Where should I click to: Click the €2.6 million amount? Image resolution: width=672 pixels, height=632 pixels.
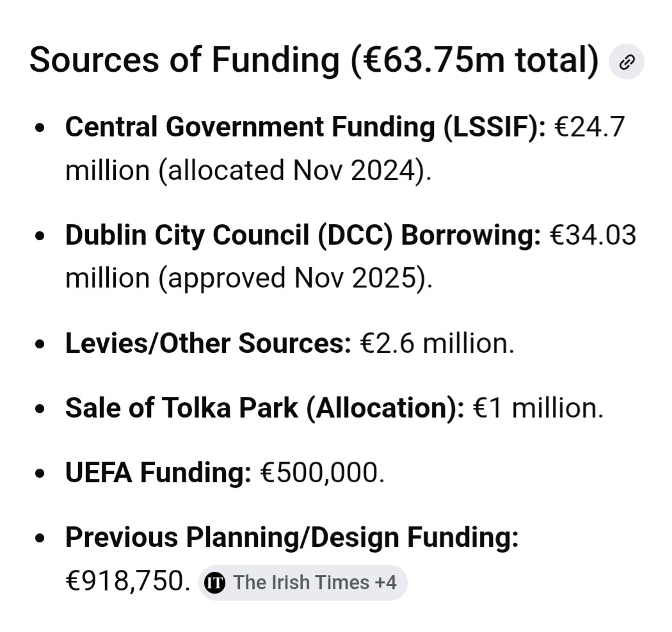437,343
